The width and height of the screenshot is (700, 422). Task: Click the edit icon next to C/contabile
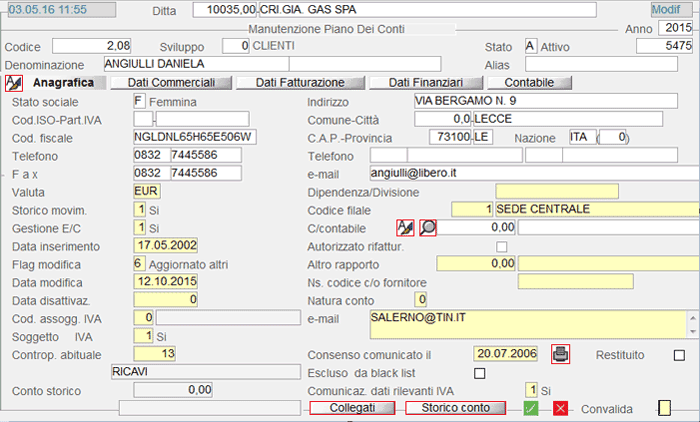(x=405, y=227)
